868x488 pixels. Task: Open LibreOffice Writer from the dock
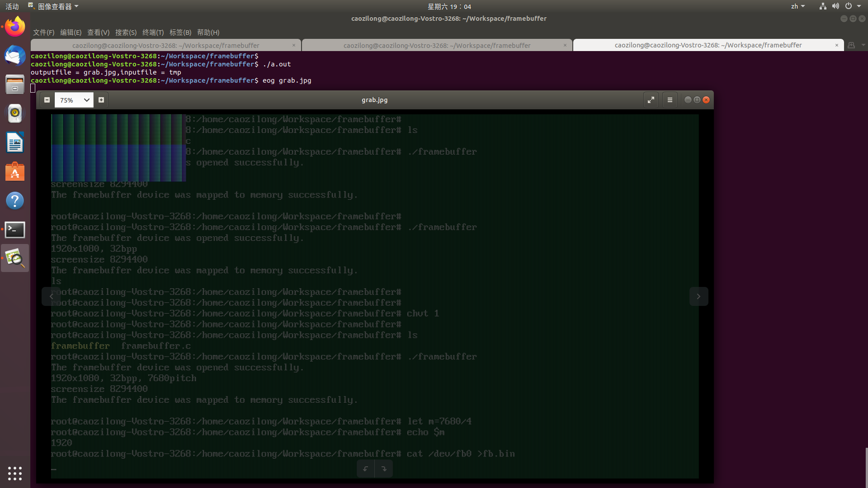click(15, 142)
